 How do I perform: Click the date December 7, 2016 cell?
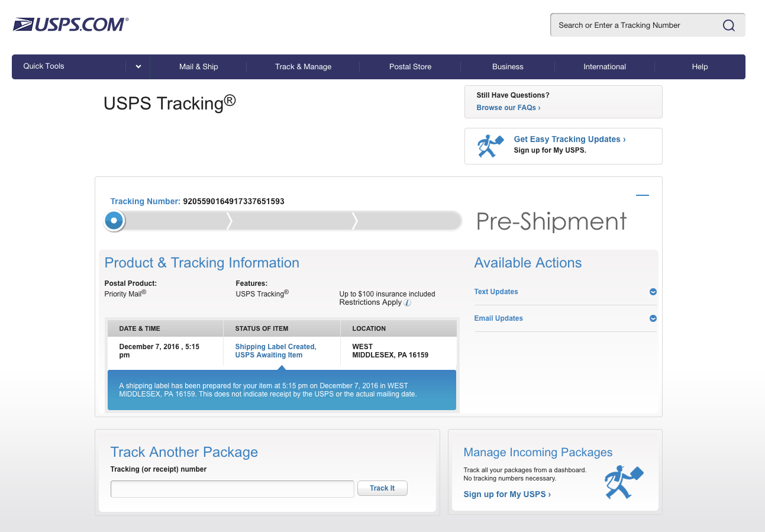point(159,351)
